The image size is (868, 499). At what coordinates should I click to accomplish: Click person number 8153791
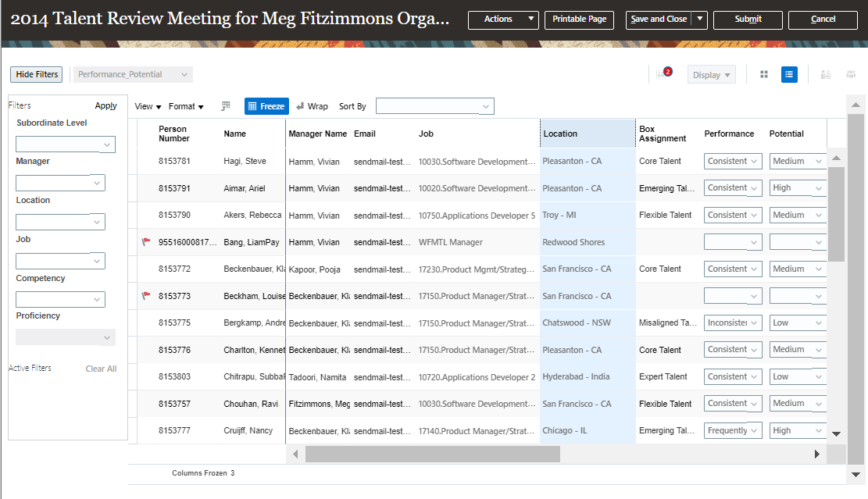[173, 188]
